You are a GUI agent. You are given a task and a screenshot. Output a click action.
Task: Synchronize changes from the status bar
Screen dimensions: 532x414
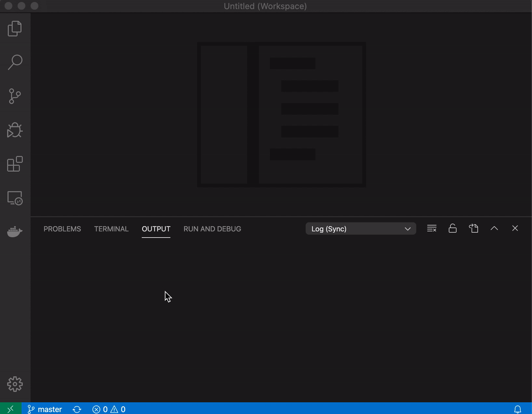[x=77, y=409]
